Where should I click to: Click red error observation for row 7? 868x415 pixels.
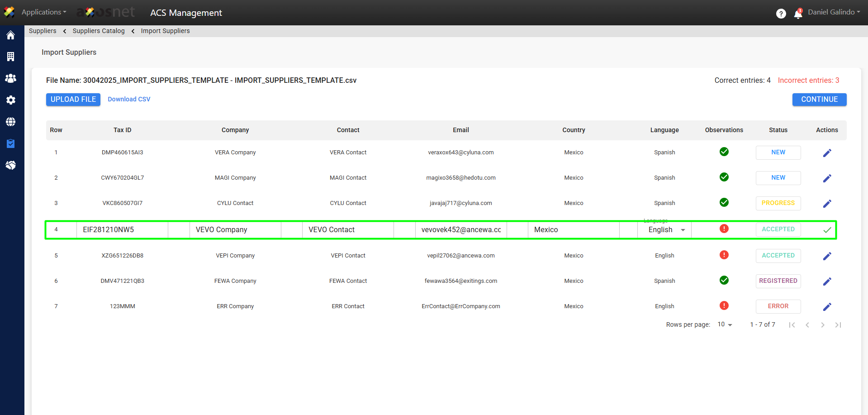coord(724,305)
